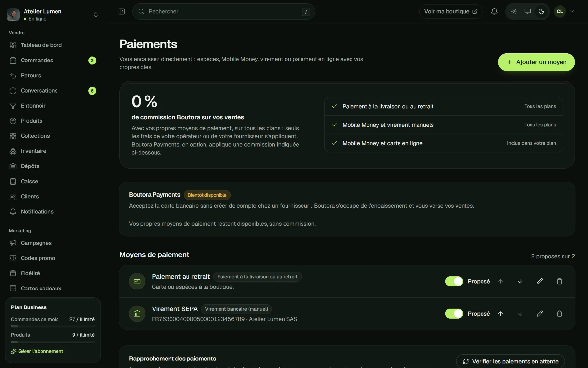Open Collections page
This screenshot has height=368, width=588.
tap(53, 136)
